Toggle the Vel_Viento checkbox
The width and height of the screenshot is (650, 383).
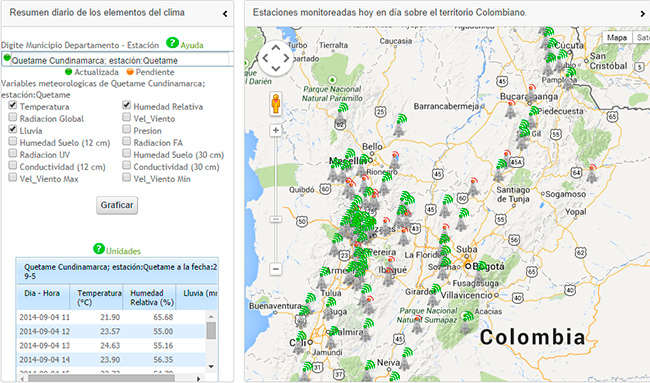pyautogui.click(x=126, y=117)
